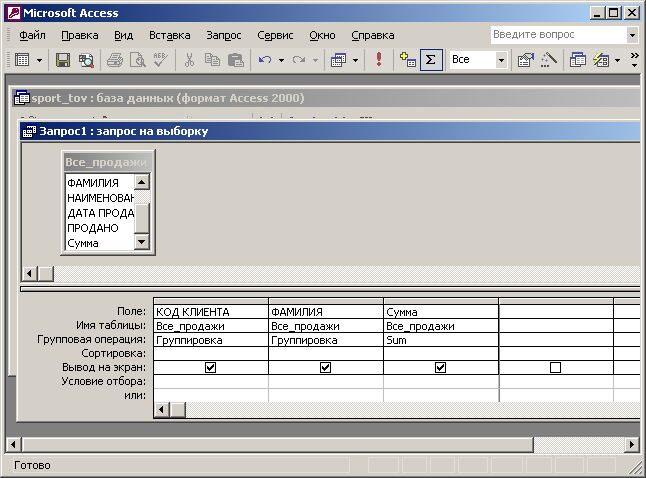646x478 pixels.
Task: Check show box in empty fourth column
Action: [x=555, y=367]
